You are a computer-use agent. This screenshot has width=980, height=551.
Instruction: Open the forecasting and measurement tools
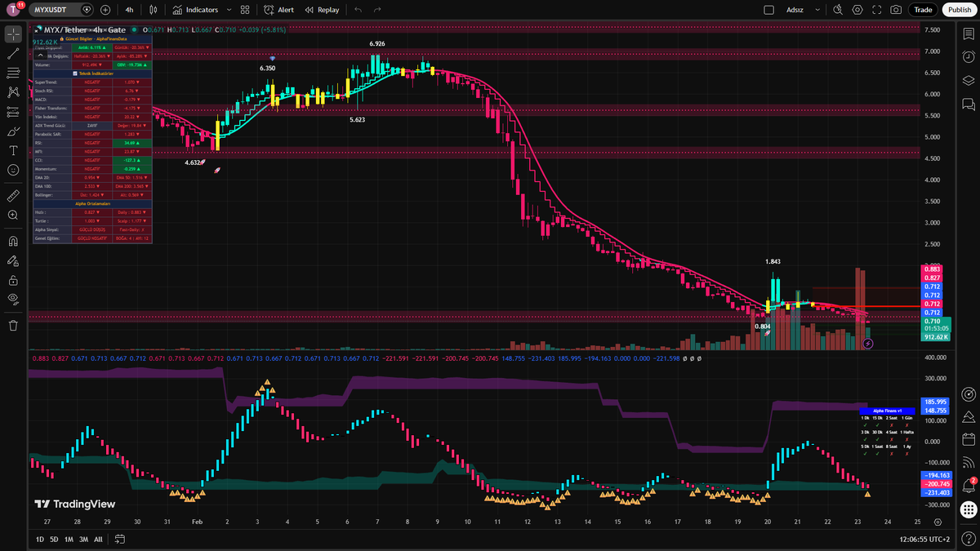[13, 112]
